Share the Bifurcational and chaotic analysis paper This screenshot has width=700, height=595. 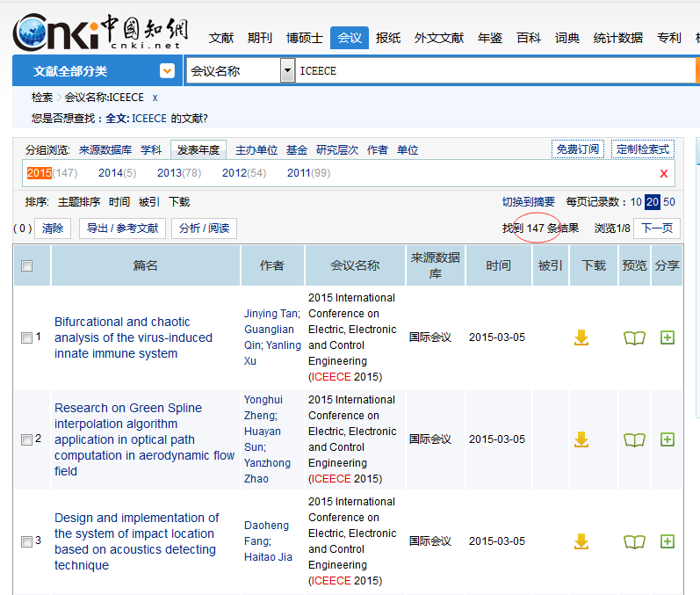coord(667,337)
